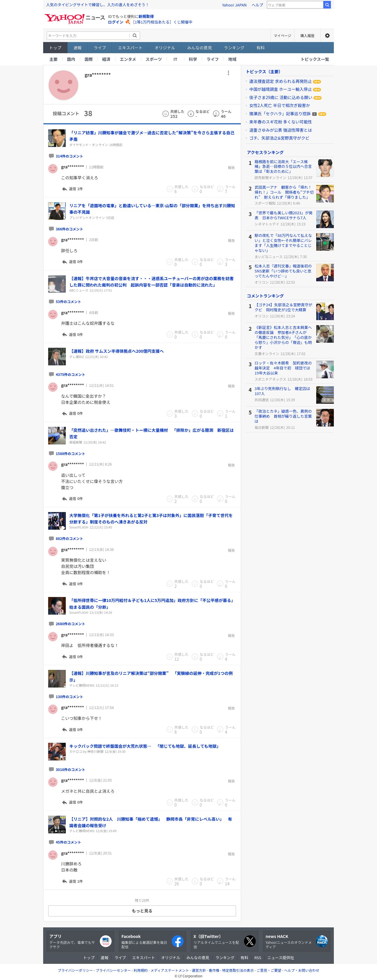The image size is (377, 980).
Task: Open 3018件のコメント link
Action: (70, 770)
